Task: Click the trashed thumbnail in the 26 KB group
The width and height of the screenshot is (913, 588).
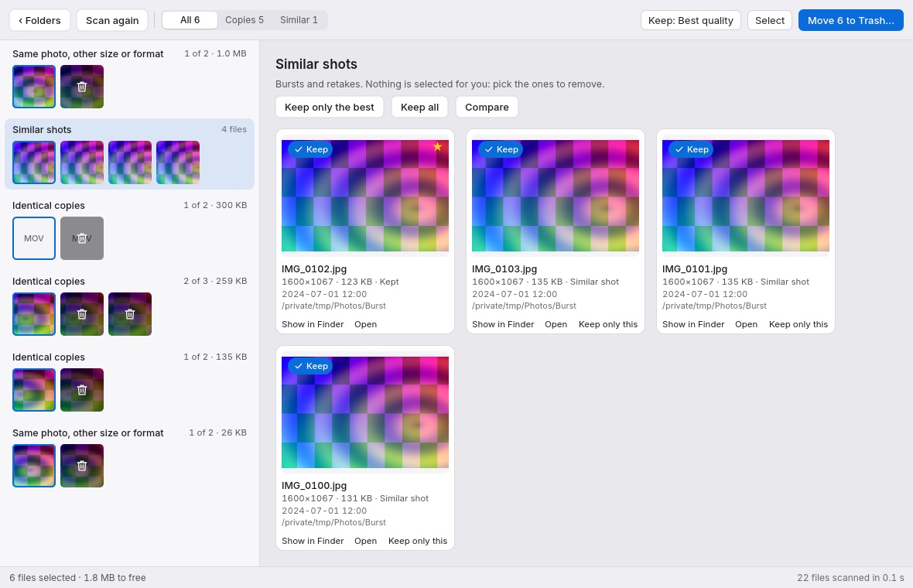Action: click(x=82, y=466)
